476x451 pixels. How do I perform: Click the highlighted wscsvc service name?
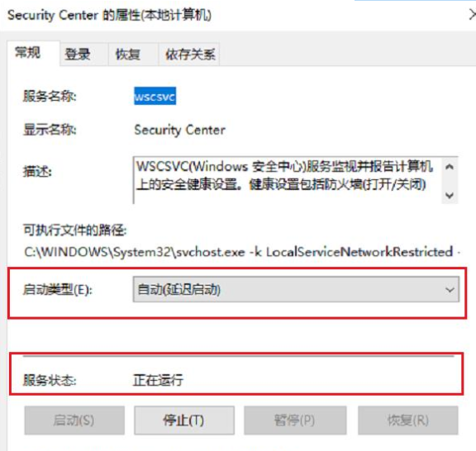155,97
